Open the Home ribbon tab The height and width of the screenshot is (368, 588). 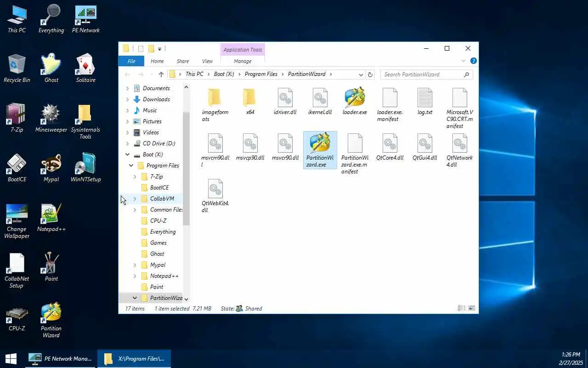157,61
